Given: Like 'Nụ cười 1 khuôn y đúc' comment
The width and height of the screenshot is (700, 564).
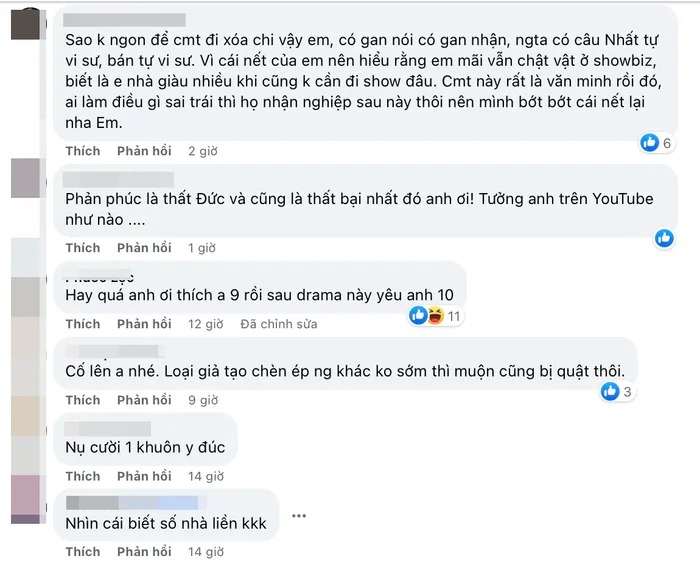Looking at the screenshot, I should tap(83, 476).
